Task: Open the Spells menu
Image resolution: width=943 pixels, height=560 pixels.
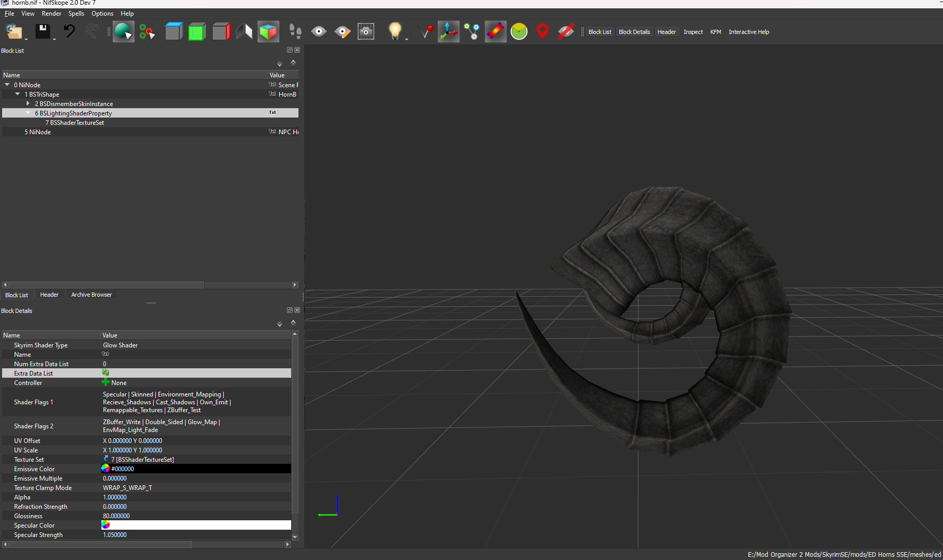Action: point(76,14)
